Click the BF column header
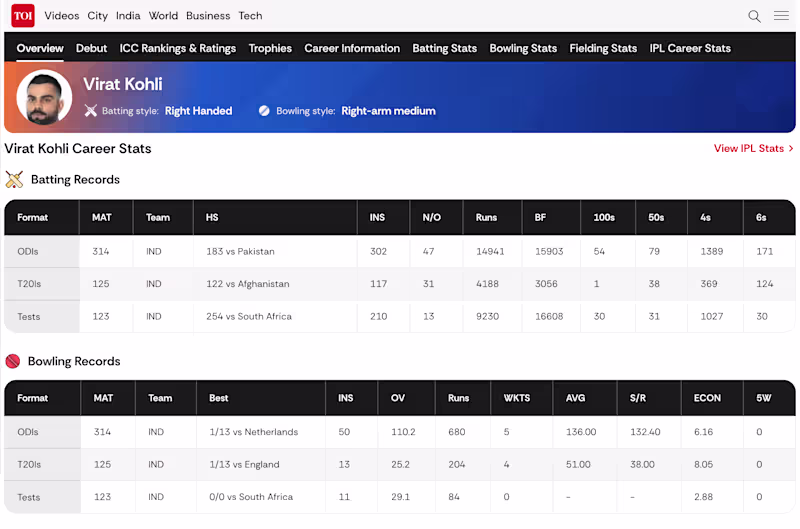Viewport: 800px width, 529px height. pos(540,217)
